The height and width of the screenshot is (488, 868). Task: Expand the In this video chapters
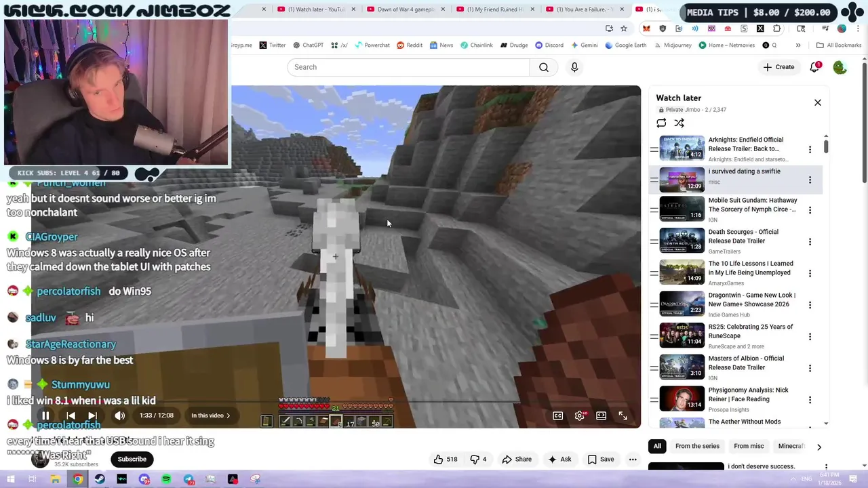click(x=210, y=415)
